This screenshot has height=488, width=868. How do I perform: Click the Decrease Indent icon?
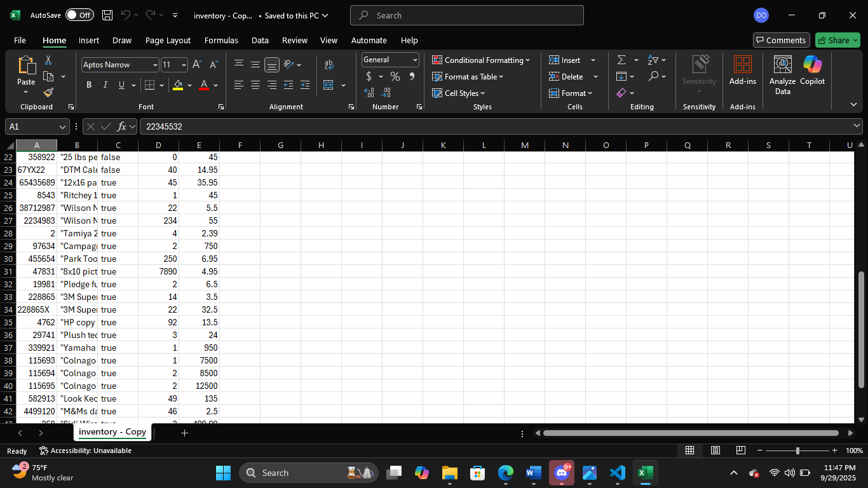click(x=288, y=85)
